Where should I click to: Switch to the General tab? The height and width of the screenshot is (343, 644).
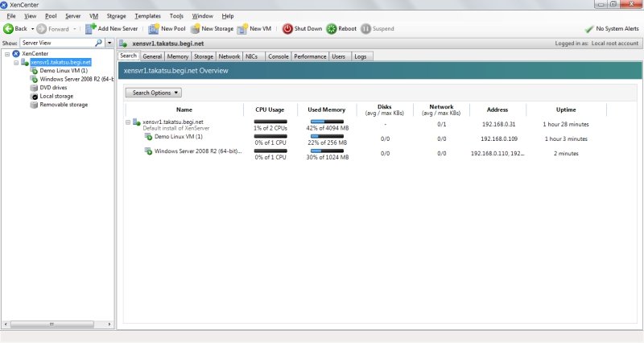point(152,56)
